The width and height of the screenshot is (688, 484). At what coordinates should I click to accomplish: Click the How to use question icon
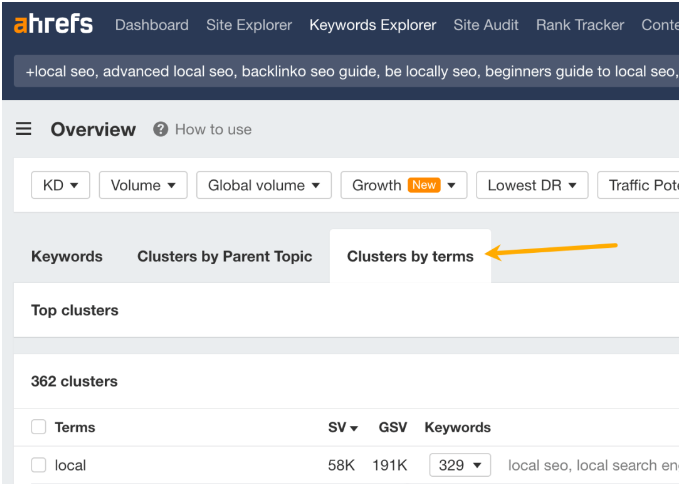[160, 129]
